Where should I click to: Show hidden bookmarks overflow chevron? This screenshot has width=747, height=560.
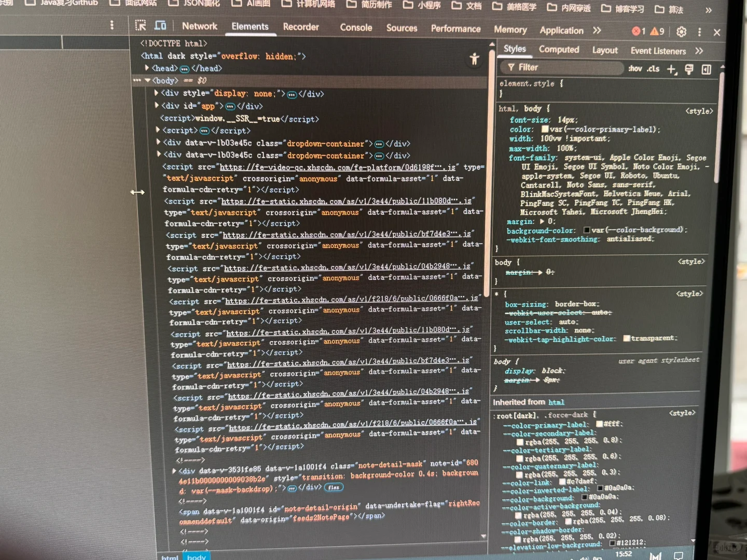coord(709,10)
